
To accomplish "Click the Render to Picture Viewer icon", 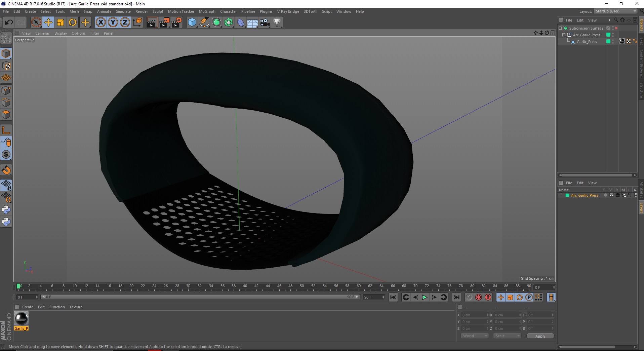I will 164,23.
